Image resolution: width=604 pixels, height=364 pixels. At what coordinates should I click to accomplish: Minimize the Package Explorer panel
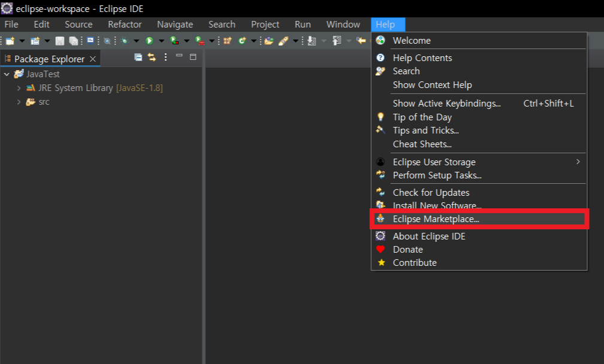179,56
